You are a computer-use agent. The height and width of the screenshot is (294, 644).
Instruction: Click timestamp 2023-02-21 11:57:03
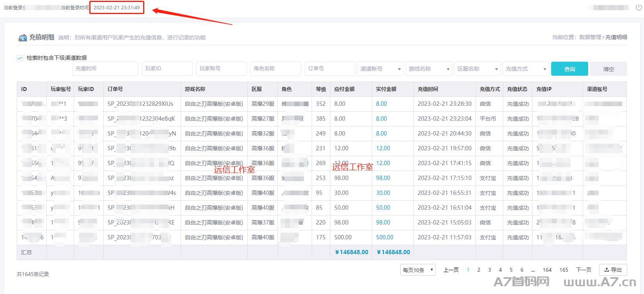point(445,237)
